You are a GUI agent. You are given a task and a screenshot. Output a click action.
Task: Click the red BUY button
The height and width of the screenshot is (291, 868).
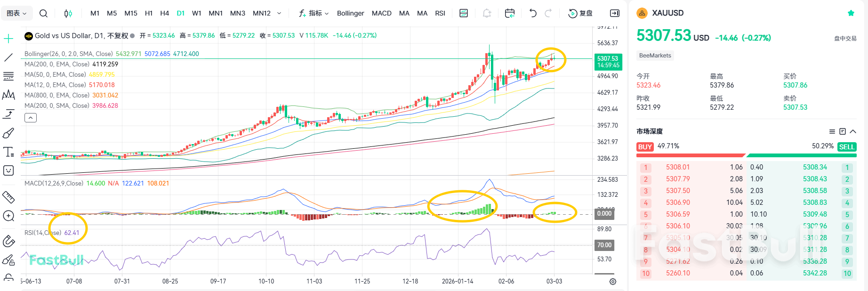click(645, 147)
